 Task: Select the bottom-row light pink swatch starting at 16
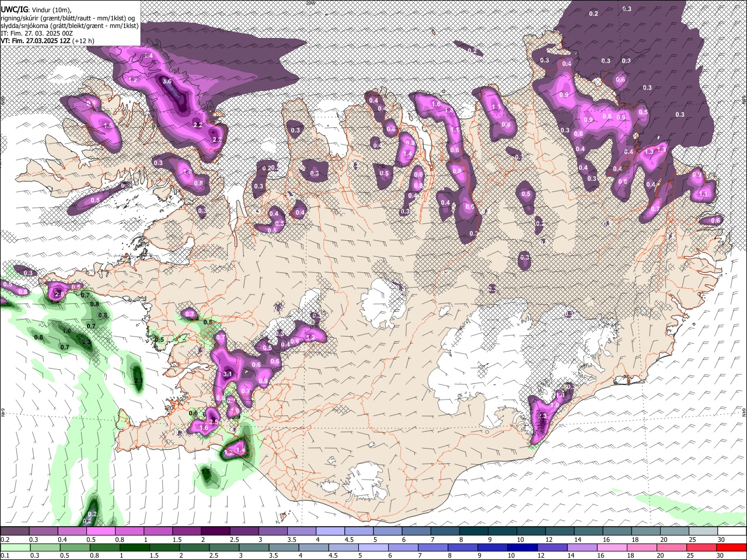click(x=612, y=548)
